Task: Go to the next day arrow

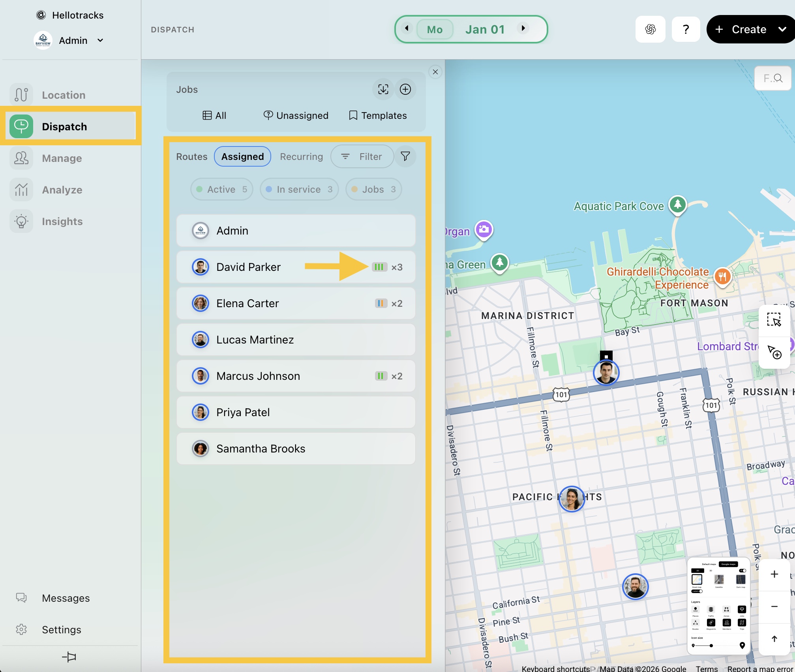Action: point(523,28)
